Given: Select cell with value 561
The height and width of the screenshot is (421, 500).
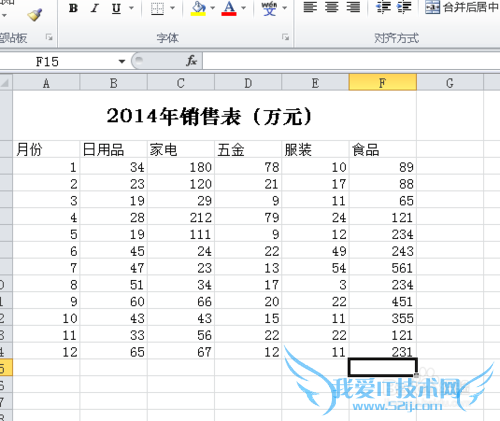Looking at the screenshot, I should [x=383, y=268].
